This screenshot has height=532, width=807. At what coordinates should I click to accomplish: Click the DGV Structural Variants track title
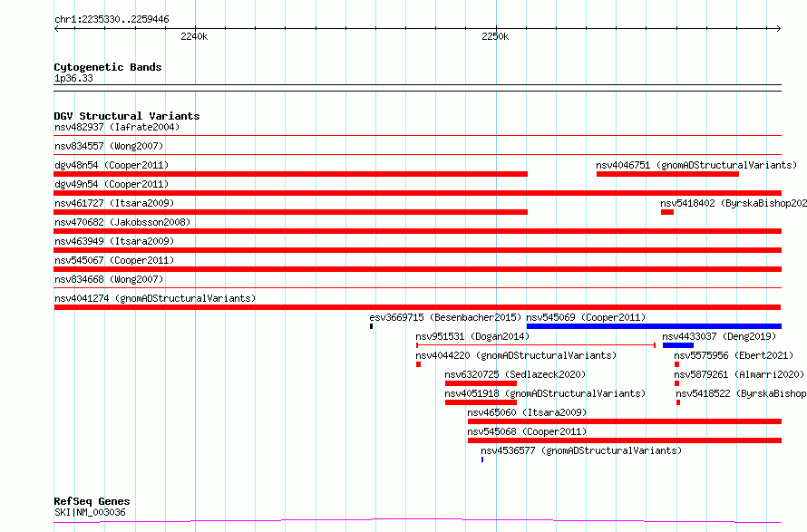127,116
